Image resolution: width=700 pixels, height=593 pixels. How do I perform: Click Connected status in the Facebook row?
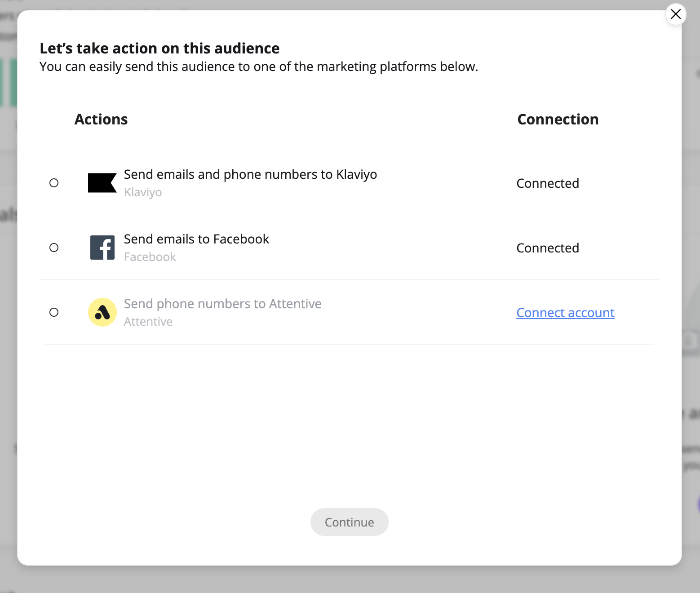pos(548,248)
